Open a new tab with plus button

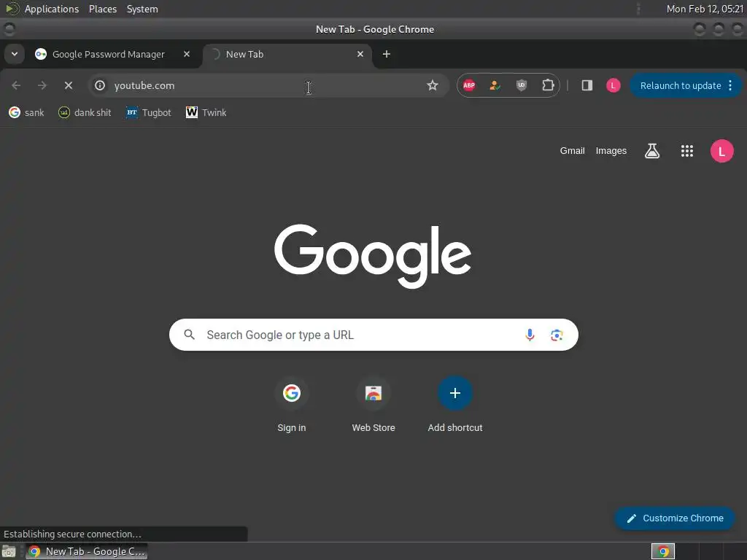click(x=387, y=54)
